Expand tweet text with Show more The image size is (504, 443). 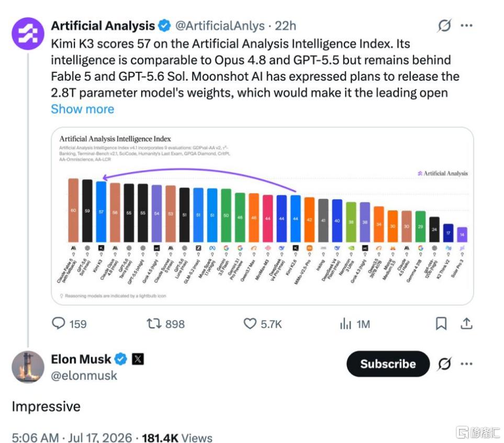coord(82,109)
